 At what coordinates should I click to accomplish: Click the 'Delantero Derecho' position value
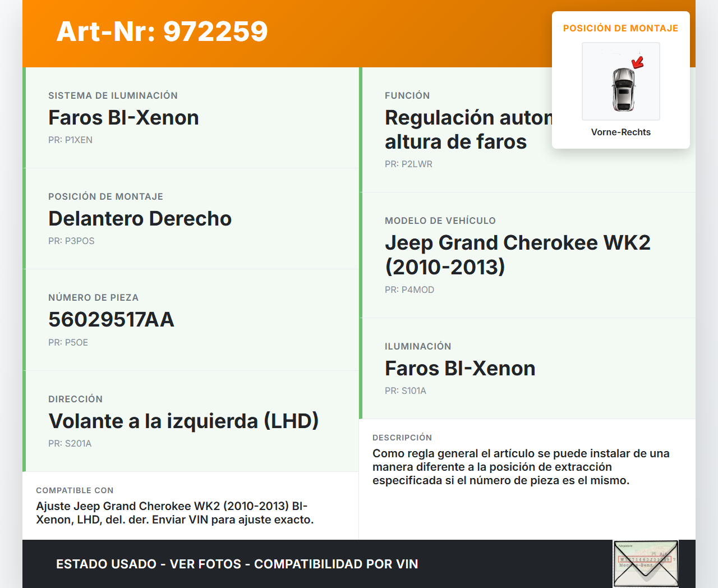click(140, 218)
